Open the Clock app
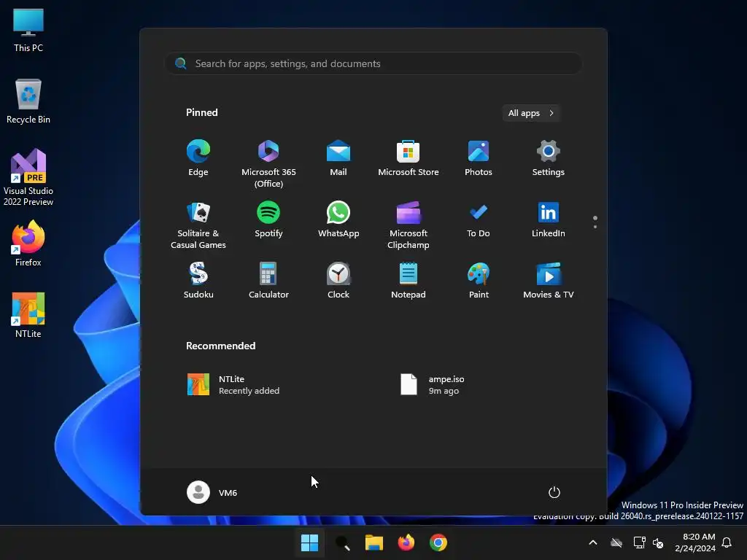747x560 pixels. 338,281
